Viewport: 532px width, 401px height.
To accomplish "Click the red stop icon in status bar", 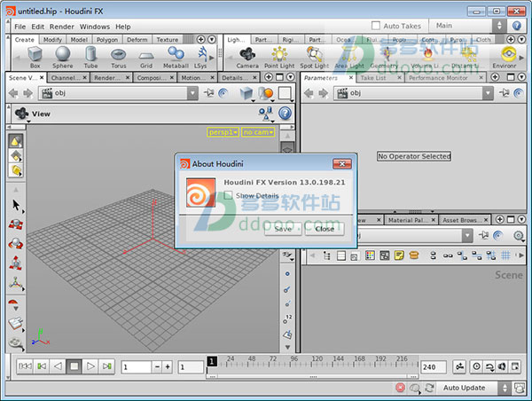I will (401, 388).
